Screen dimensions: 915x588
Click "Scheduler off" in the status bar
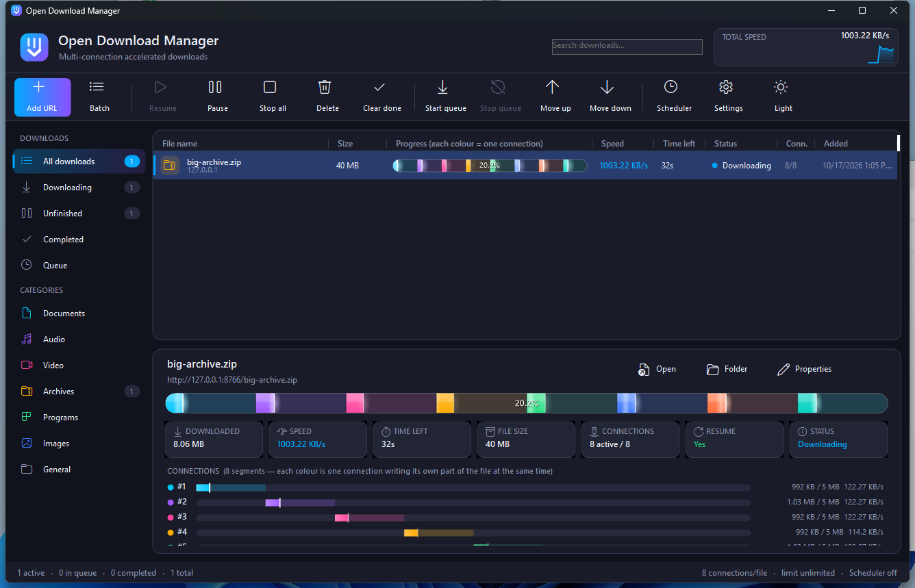(873, 573)
